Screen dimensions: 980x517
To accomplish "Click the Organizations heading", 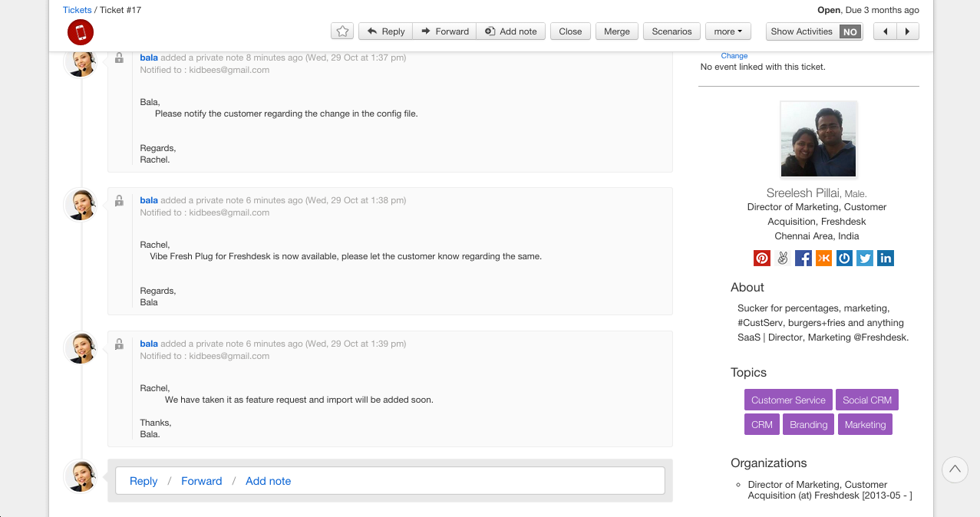I will pos(769,463).
